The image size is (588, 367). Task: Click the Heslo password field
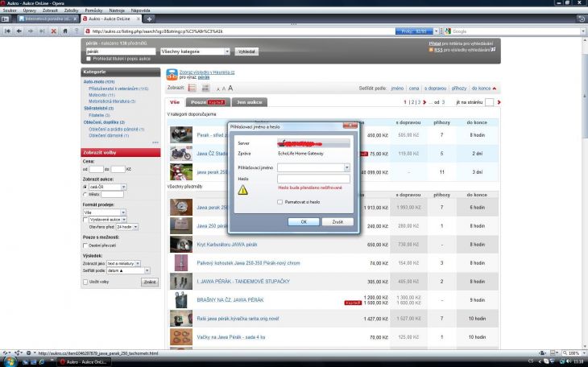(313, 179)
